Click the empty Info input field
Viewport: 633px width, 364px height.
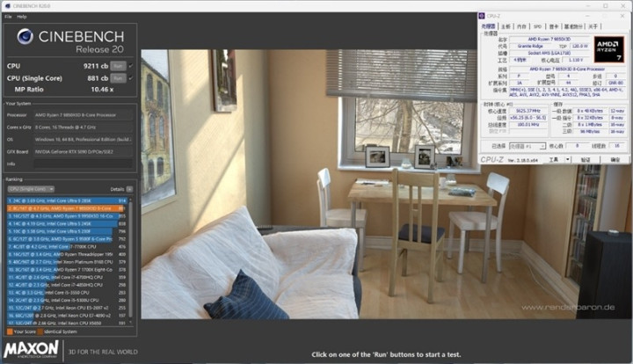(84, 164)
